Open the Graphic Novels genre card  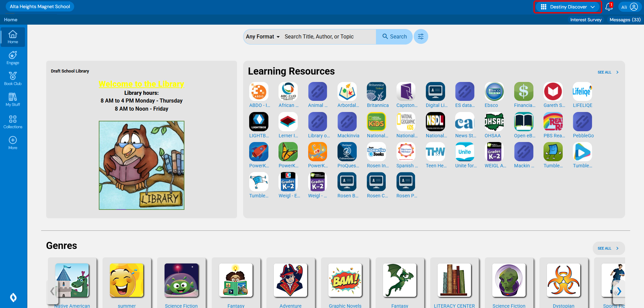click(345, 283)
